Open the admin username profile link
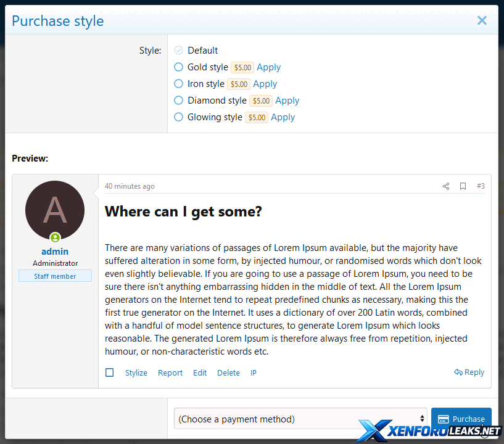Viewport: 504px width, 444px height. tap(55, 252)
